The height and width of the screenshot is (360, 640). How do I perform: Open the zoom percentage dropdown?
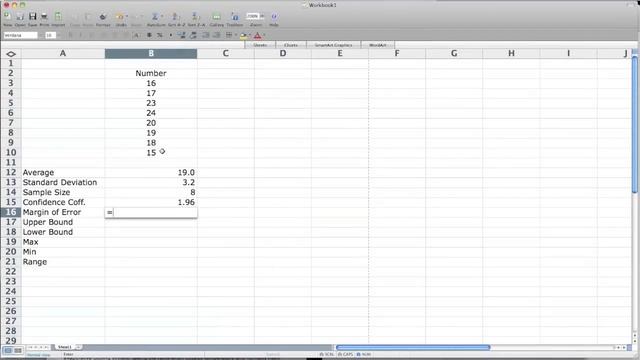262,16
